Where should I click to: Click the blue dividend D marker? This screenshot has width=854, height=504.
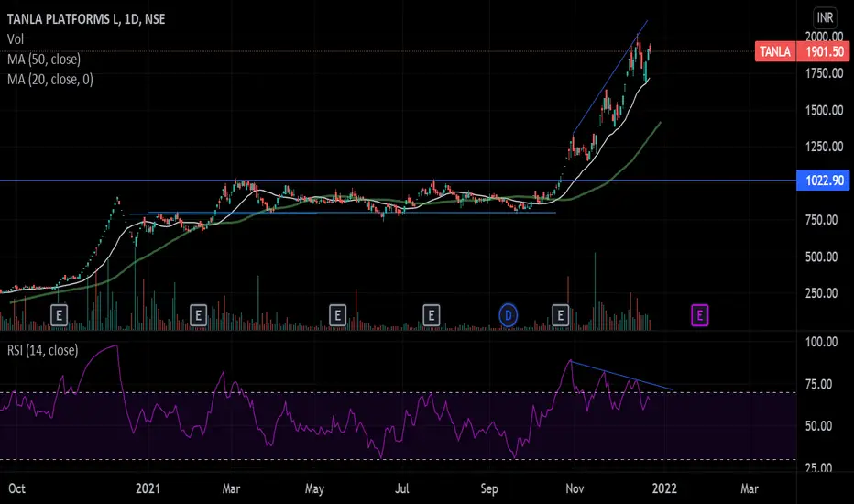tap(509, 315)
